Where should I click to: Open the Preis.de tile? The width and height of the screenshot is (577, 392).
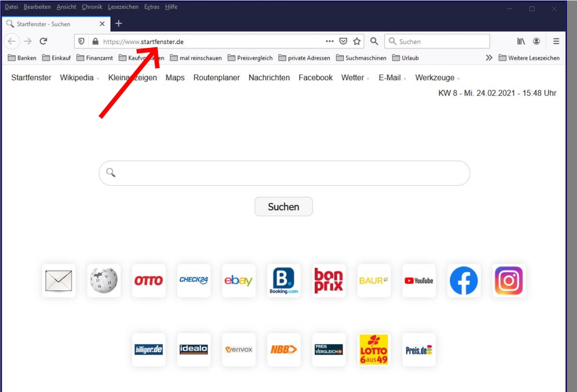click(x=419, y=350)
